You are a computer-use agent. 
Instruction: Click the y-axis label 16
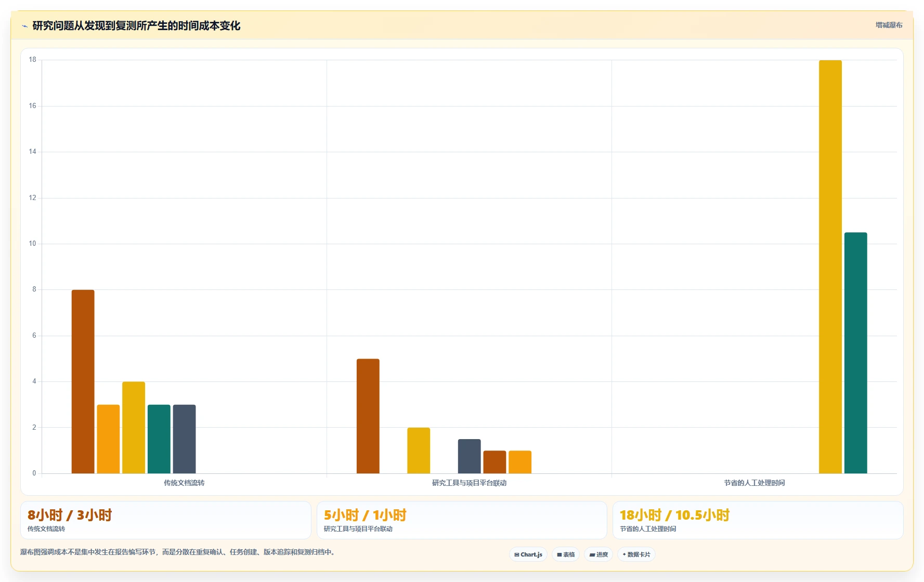coord(33,106)
